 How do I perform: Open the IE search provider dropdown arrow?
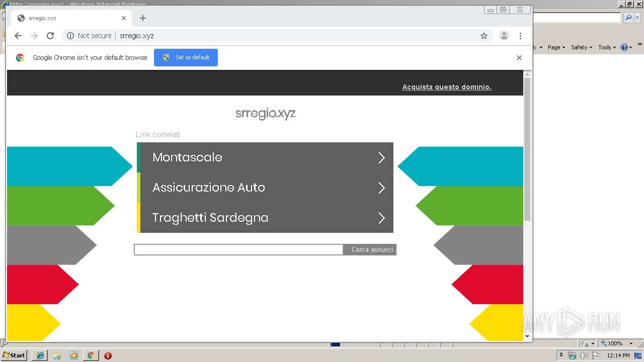click(x=637, y=18)
